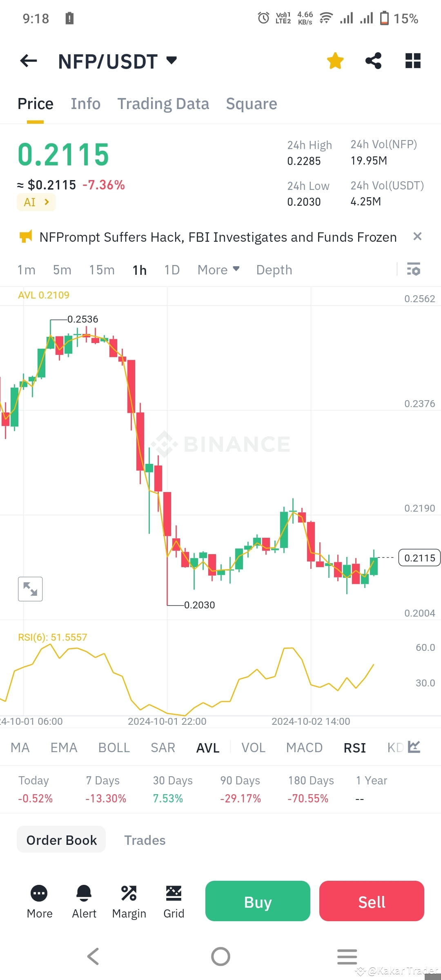
Task: Toggle NFP/USDT as favorite star
Action: point(335,60)
